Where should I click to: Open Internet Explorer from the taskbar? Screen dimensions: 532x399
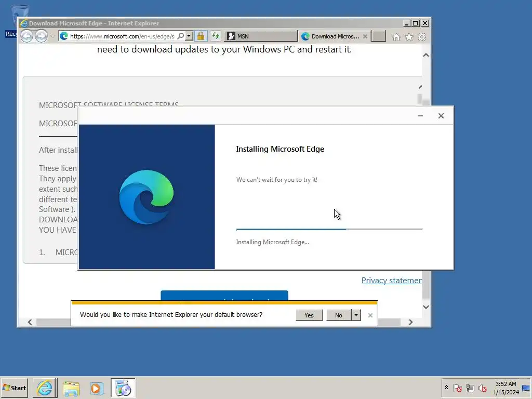45,388
